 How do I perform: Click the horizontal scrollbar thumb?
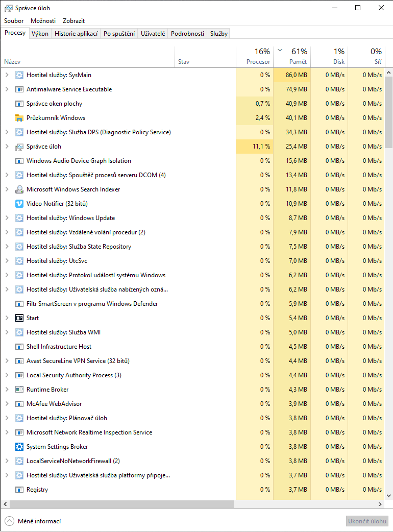pos(121,504)
